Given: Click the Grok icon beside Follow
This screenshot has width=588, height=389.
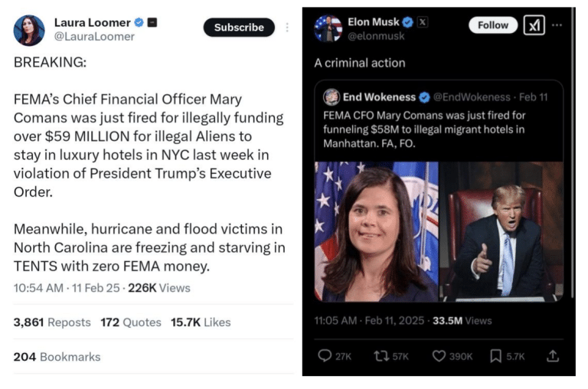Looking at the screenshot, I should [534, 25].
